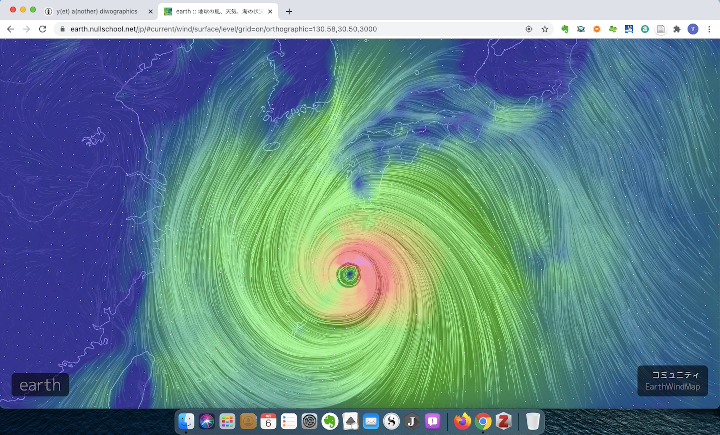Image resolution: width=720 pixels, height=435 pixels.
Task: Open Finder from the Dock
Action: coord(186,421)
